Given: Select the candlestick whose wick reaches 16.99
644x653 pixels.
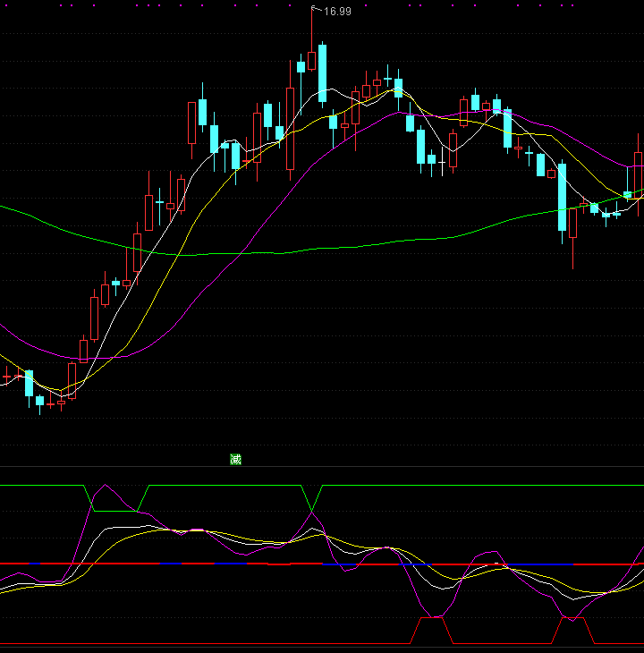Looking at the screenshot, I should (311, 61).
